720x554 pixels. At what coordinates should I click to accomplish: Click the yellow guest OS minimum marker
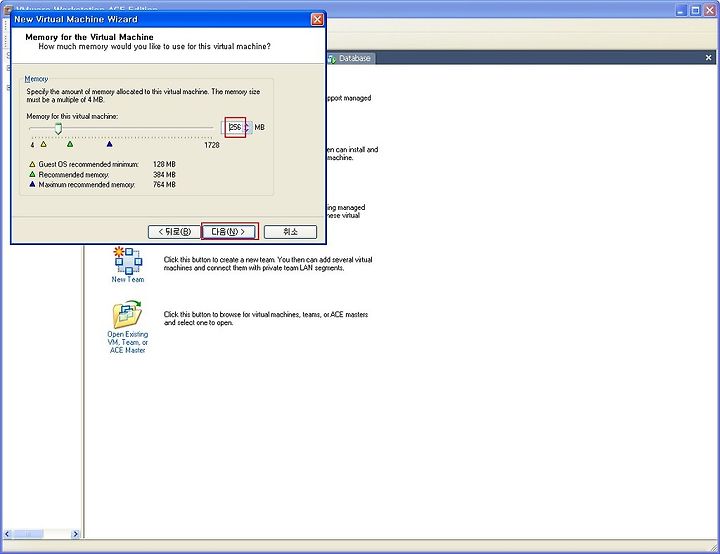tap(44, 144)
